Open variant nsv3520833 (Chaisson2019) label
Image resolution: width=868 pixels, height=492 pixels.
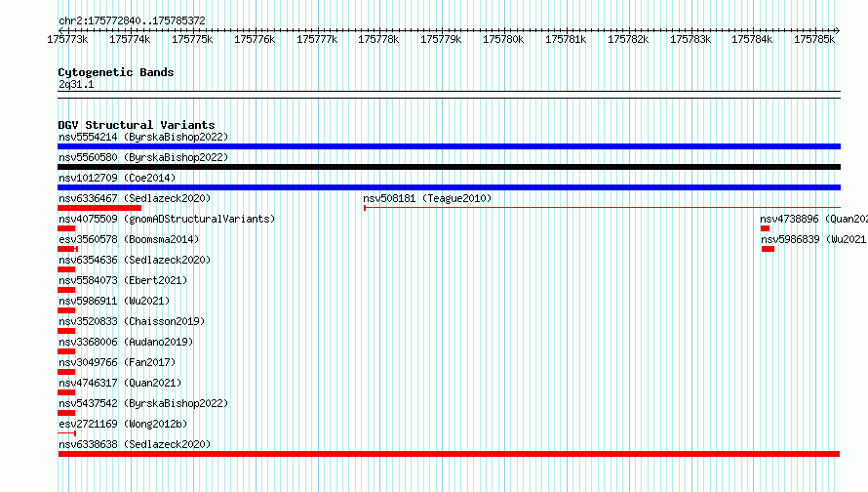(x=132, y=321)
